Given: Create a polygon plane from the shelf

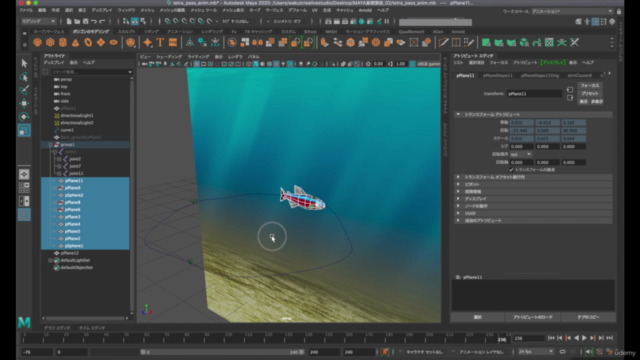Looking at the screenshot, I should [101, 42].
